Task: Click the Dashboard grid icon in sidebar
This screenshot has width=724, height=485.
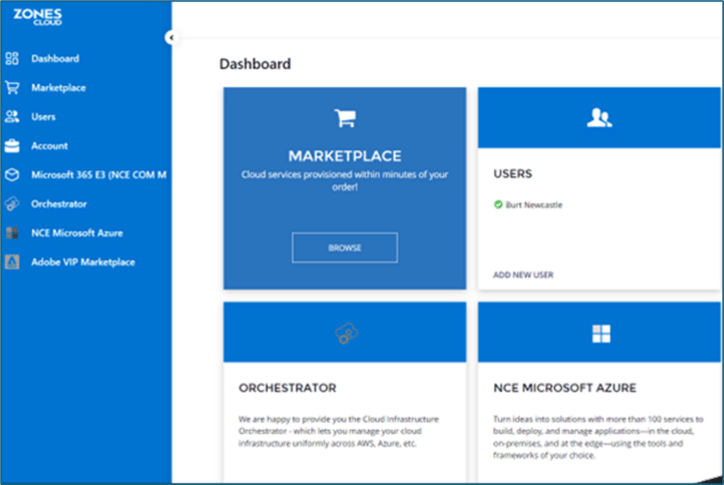Action: [x=12, y=59]
